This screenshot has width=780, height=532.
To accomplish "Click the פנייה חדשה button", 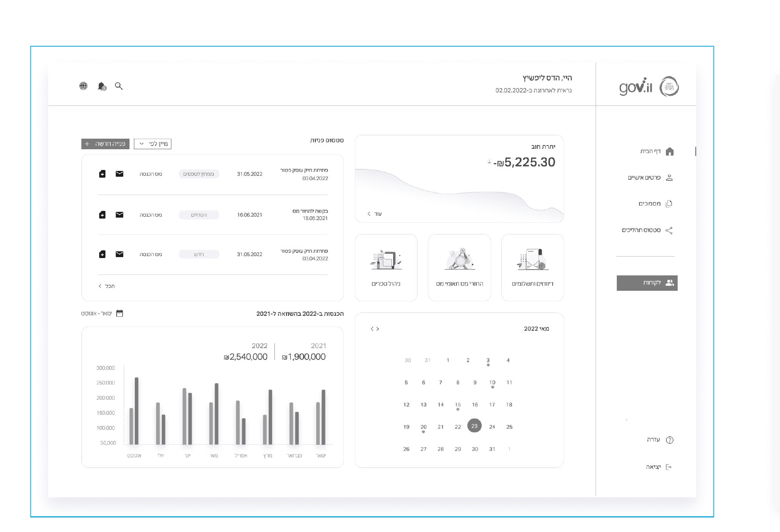I will click(105, 144).
